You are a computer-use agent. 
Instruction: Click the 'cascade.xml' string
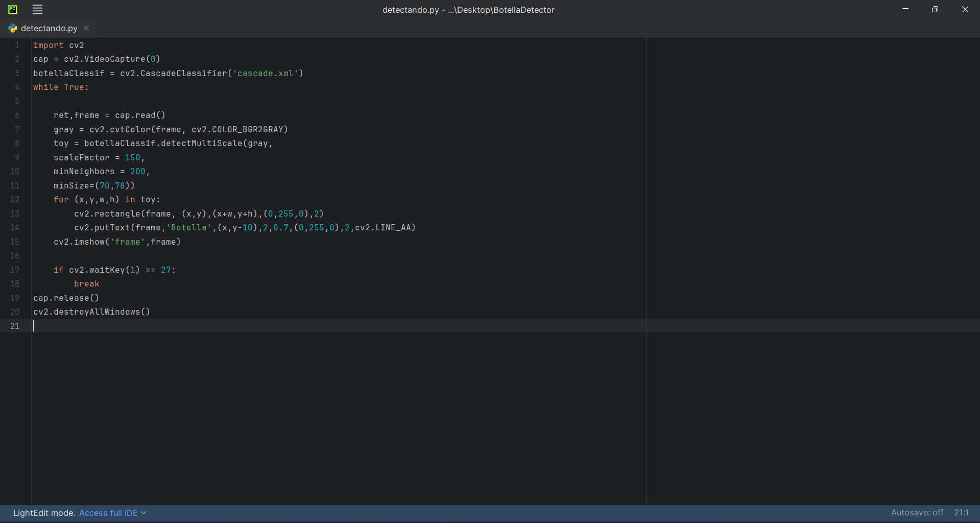tap(266, 73)
